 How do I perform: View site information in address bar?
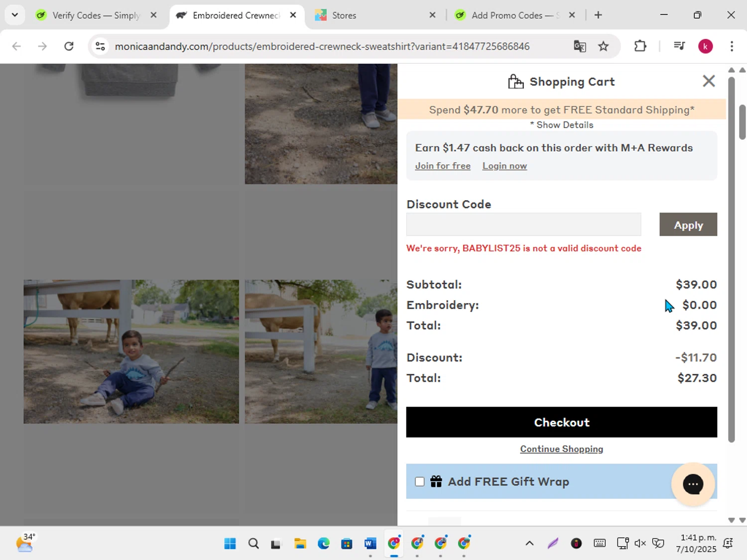(x=100, y=46)
